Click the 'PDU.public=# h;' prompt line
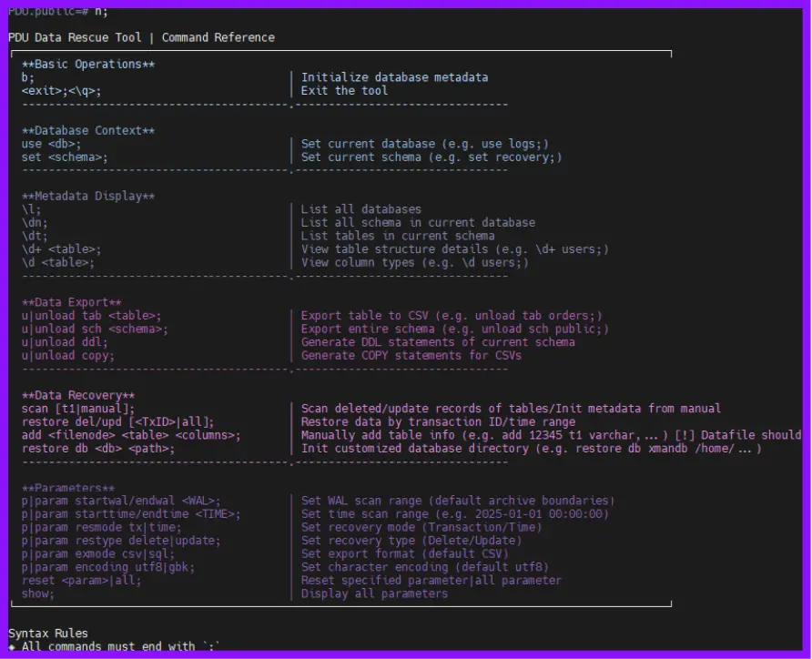Screen dimensions: 812x659 tap(58, 12)
